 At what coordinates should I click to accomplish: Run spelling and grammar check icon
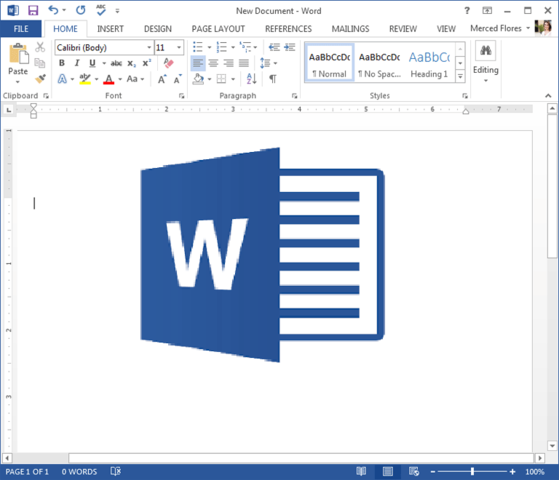[x=101, y=10]
